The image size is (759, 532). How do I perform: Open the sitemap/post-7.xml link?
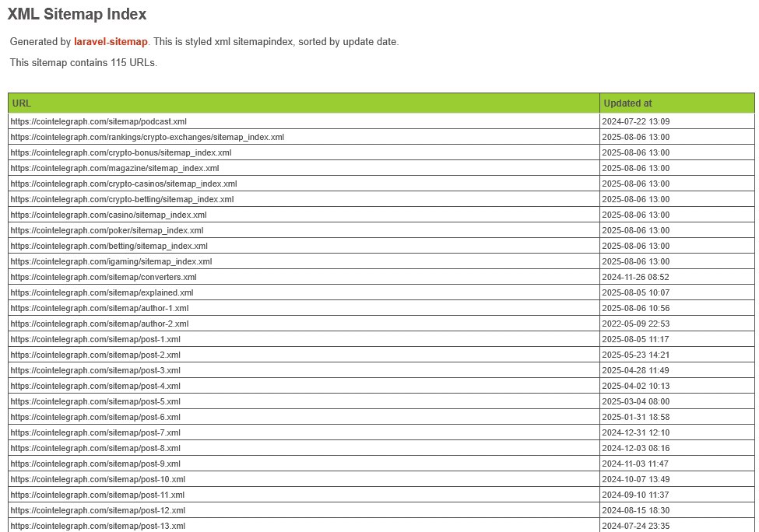[95, 432]
